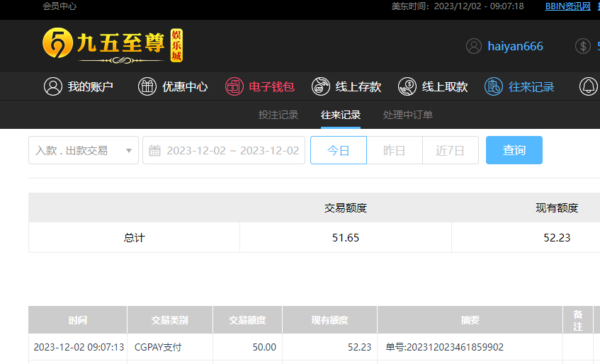Click the haiyan666 username
Screen dimensions: 600x364
coord(515,46)
